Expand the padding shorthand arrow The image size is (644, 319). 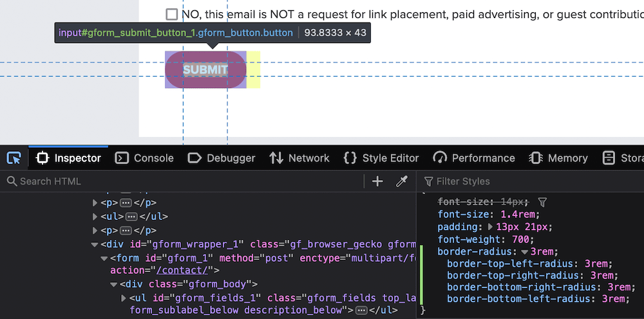click(490, 227)
